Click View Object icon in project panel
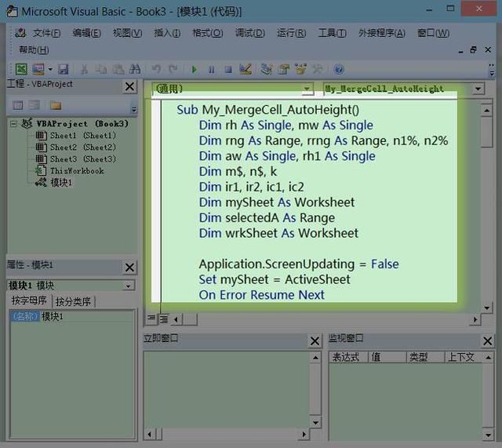Viewport: 502px width, 448px height. click(x=35, y=105)
